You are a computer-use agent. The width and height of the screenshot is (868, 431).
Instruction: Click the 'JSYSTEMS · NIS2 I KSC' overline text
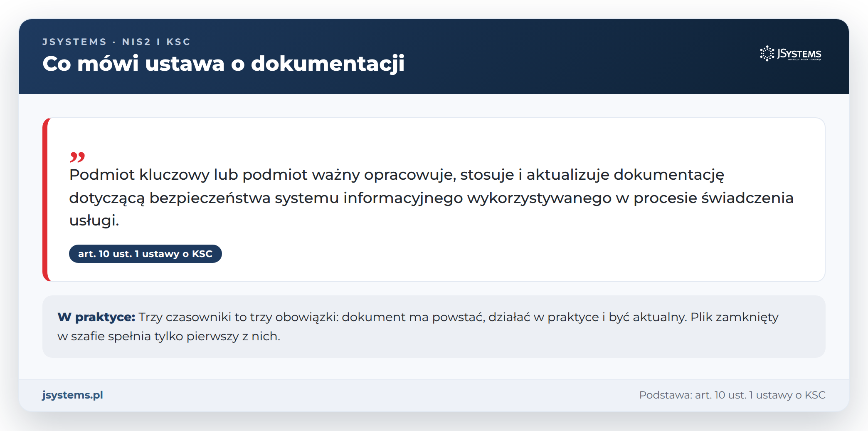click(x=116, y=42)
